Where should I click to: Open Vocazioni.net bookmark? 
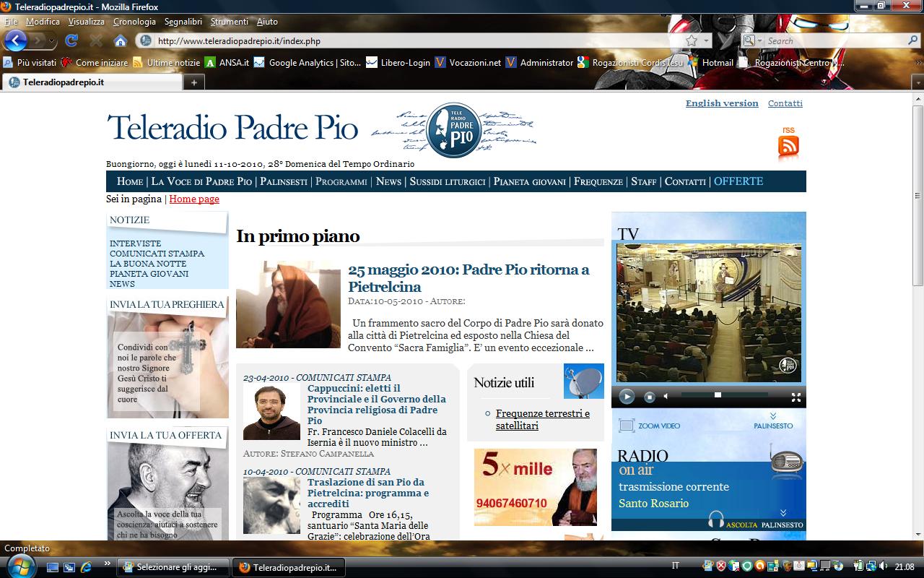tap(468, 63)
